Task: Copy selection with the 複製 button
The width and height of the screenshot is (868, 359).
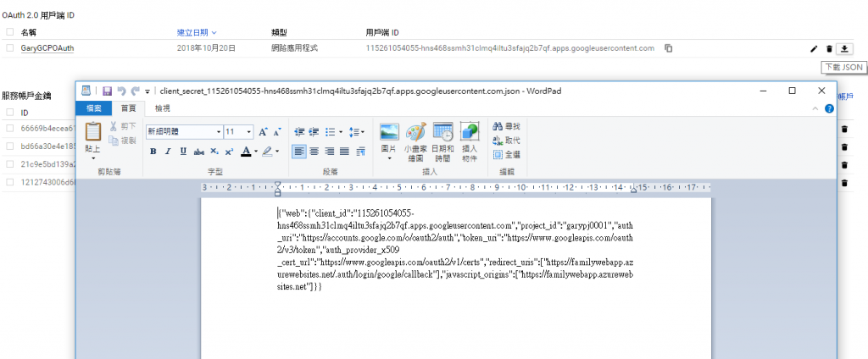Action: (x=122, y=141)
